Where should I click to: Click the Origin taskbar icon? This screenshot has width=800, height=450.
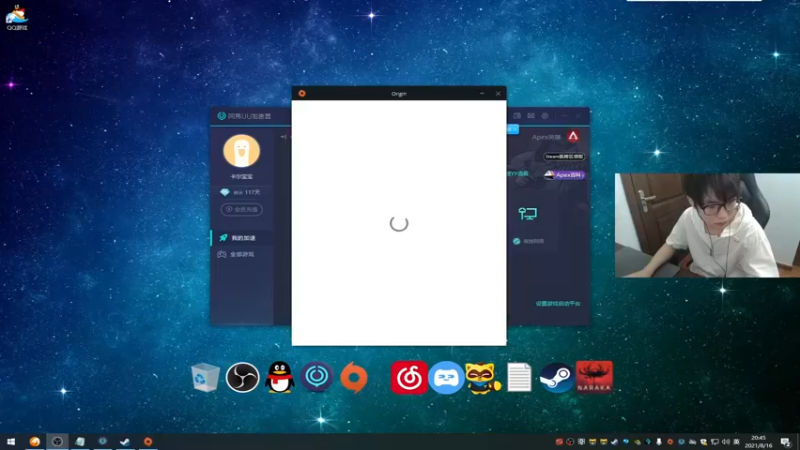[148, 442]
